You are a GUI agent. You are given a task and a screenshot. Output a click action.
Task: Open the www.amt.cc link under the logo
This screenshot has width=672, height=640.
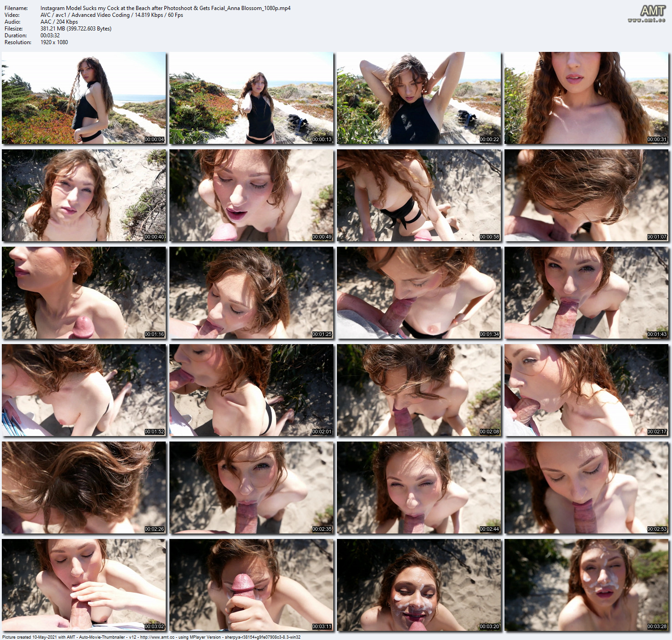(x=647, y=20)
